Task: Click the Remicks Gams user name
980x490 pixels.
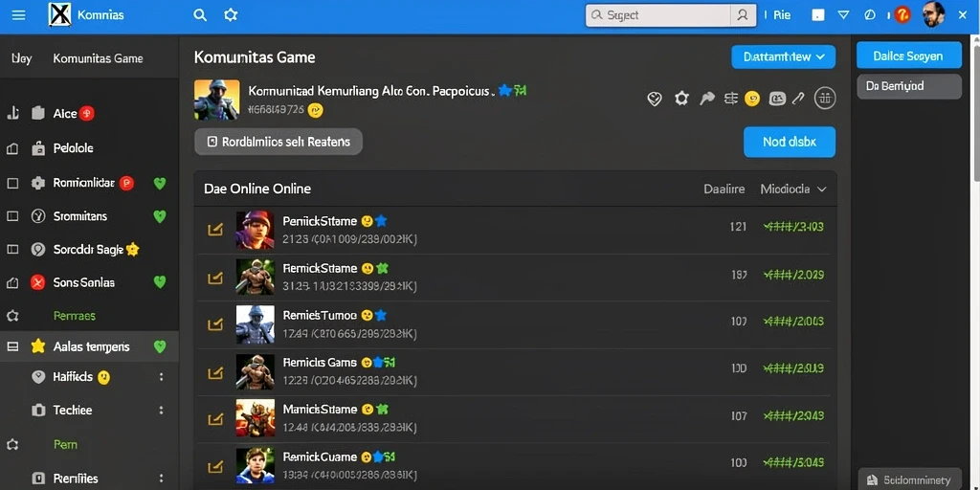Action: [320, 363]
